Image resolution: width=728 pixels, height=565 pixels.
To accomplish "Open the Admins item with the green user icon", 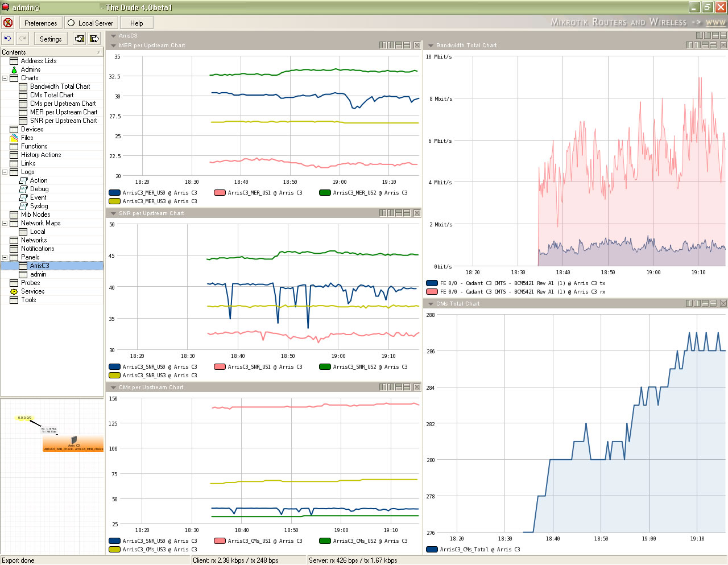I will click(30, 69).
